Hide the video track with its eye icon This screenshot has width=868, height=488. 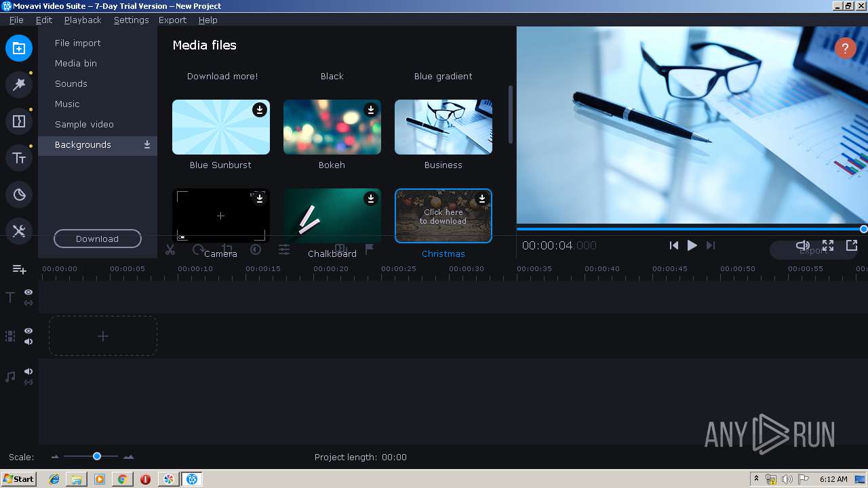(28, 331)
